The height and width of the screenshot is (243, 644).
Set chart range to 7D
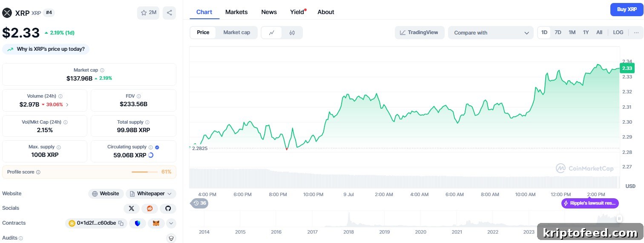click(x=558, y=32)
